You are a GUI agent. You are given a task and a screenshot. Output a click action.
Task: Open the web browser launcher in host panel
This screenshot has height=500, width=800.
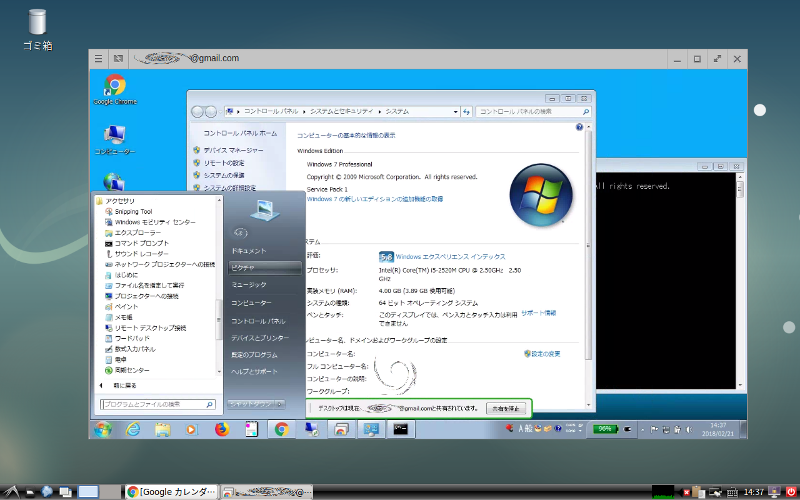[x=47, y=492]
